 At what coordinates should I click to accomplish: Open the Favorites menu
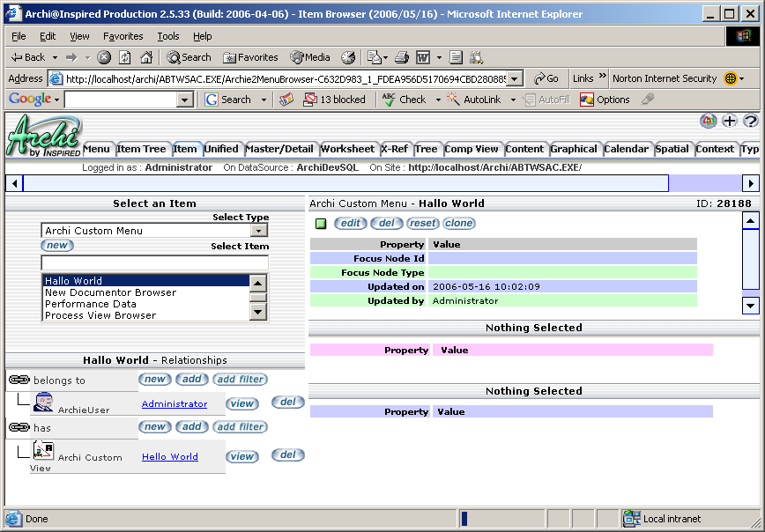123,36
